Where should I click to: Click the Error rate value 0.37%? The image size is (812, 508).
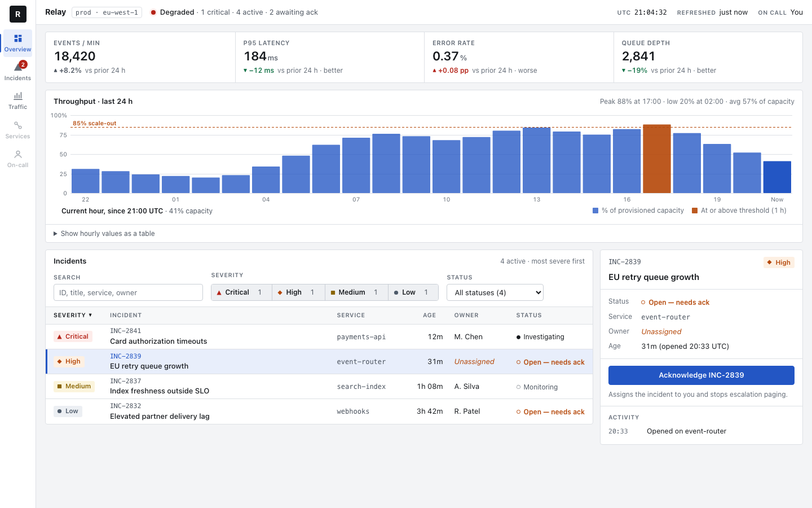tap(449, 56)
